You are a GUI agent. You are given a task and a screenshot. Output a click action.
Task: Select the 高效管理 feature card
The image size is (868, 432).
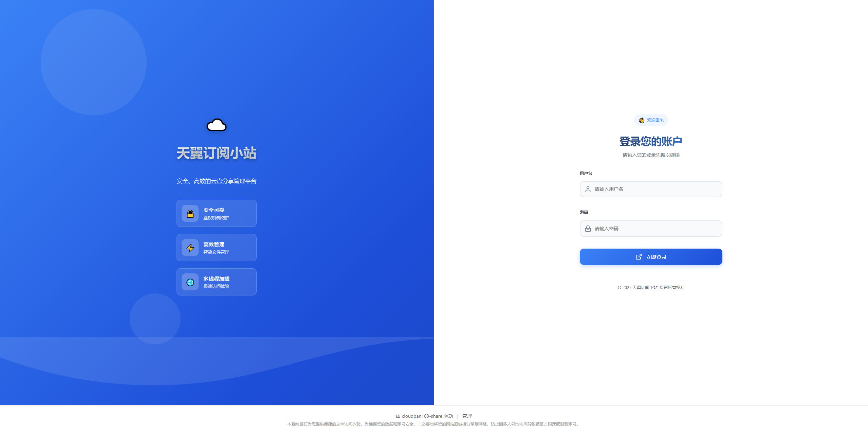(x=216, y=247)
